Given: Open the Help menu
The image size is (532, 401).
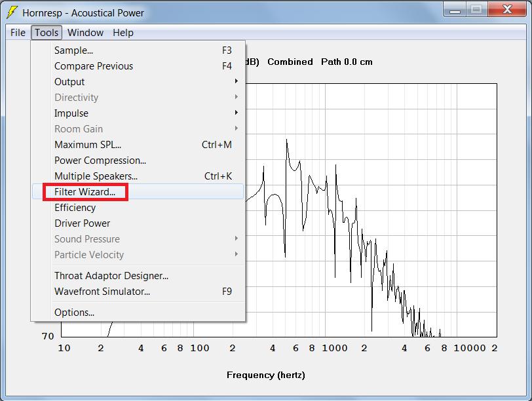Looking at the screenshot, I should (x=123, y=33).
